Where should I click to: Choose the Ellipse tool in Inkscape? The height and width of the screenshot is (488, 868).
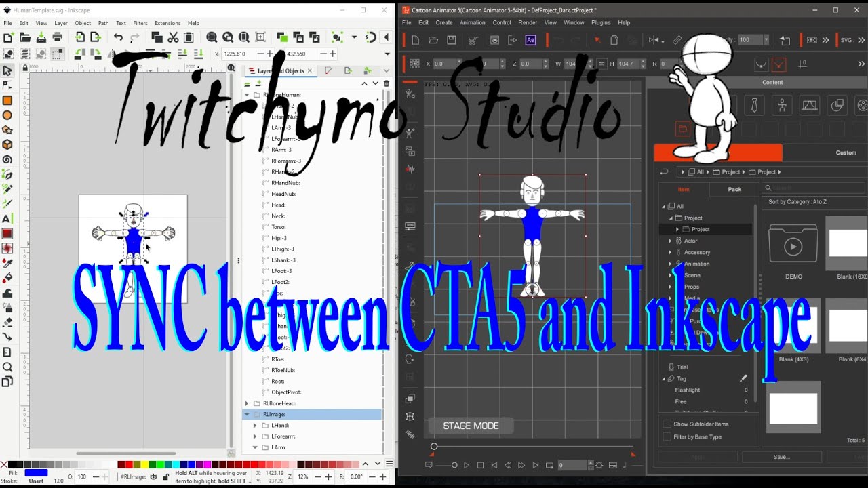[7, 115]
